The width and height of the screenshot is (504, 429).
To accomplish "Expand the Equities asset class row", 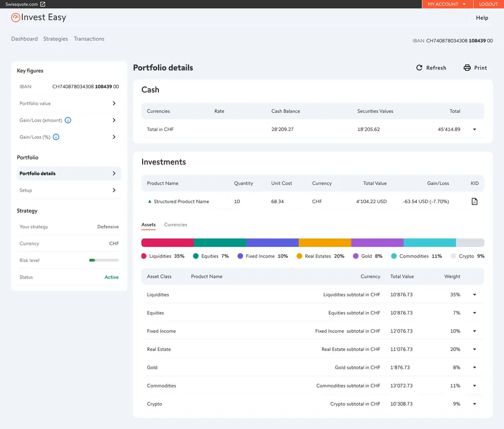I will pyautogui.click(x=474, y=313).
